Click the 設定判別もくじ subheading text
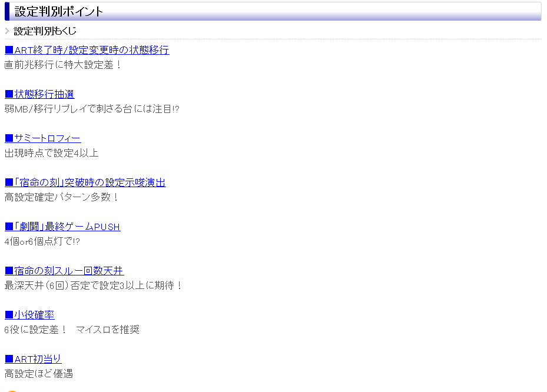Screen dimensions: 547x392 pyautogui.click(x=45, y=31)
